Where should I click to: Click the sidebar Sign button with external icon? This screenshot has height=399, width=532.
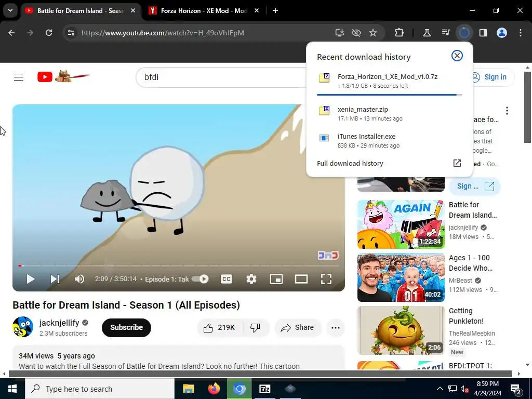click(475, 187)
